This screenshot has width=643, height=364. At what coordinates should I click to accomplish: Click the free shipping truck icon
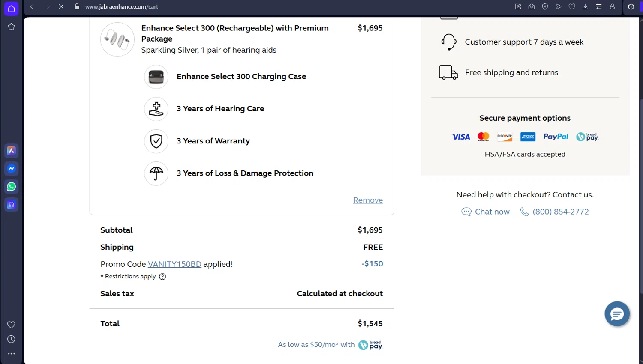tap(448, 72)
